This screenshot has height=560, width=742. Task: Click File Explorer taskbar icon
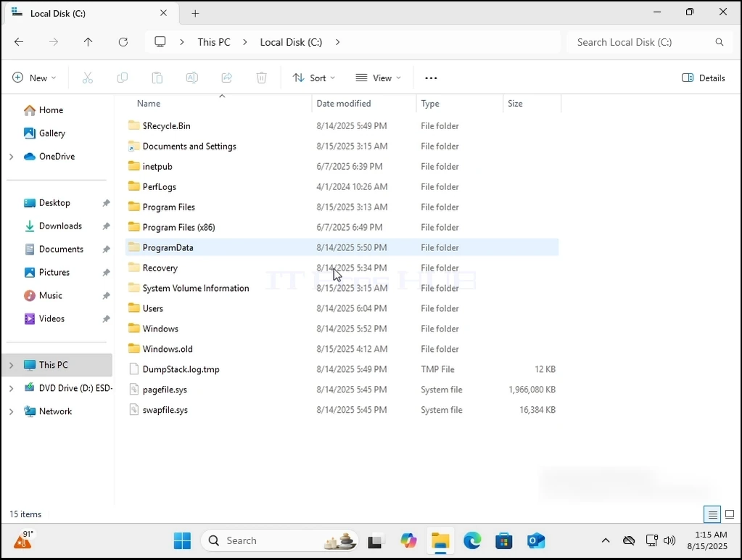click(x=440, y=540)
